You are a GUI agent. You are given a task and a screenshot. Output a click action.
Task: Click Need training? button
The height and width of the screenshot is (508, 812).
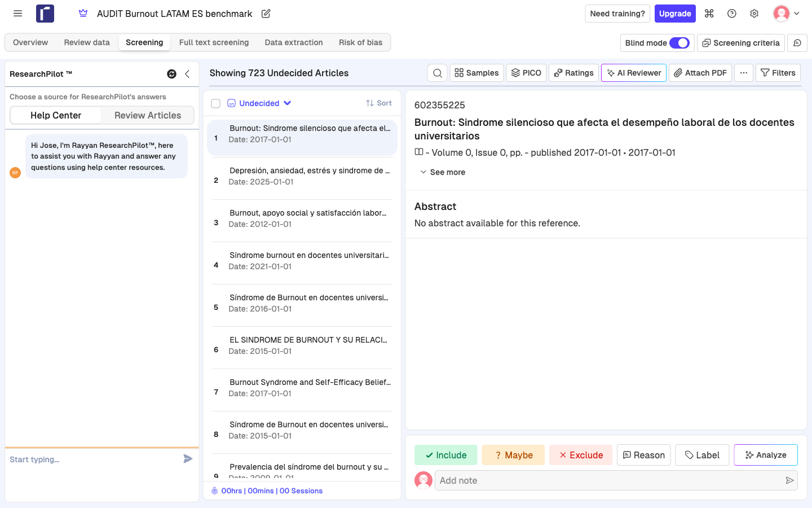coord(617,14)
